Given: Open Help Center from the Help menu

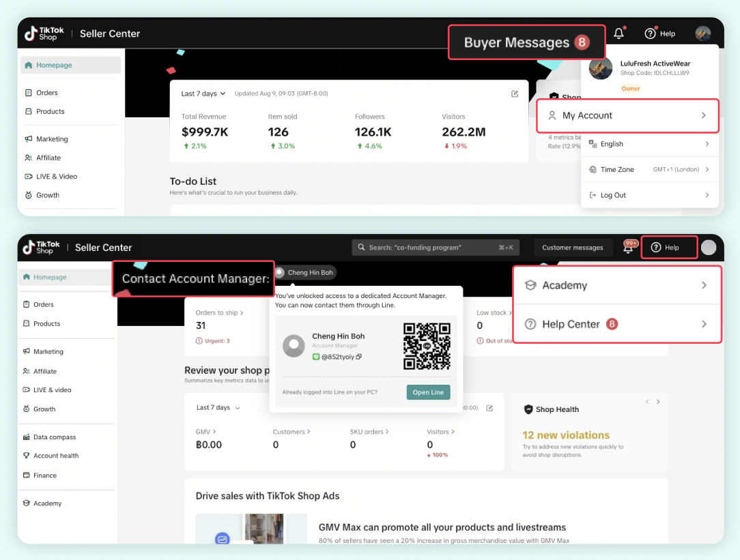Looking at the screenshot, I should tap(617, 324).
